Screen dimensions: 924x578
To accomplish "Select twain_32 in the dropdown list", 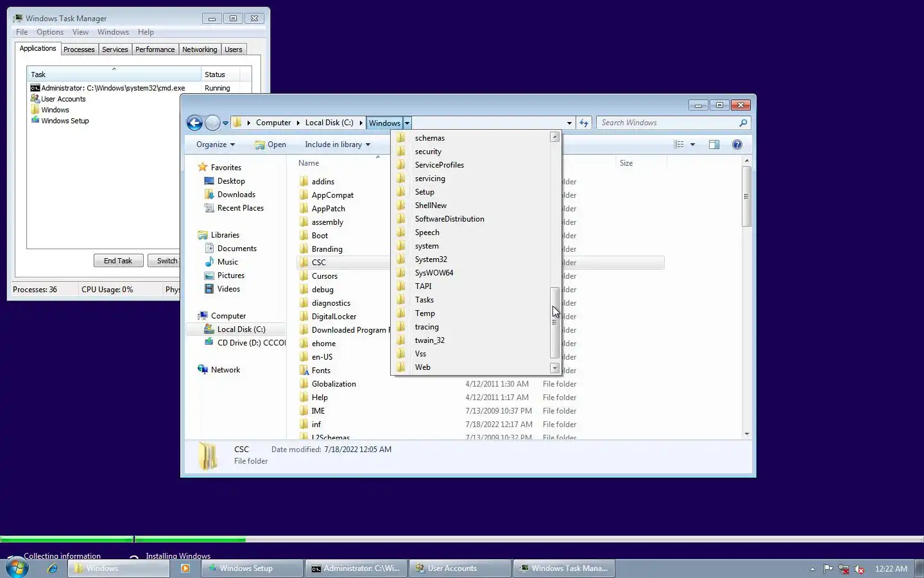I will pyautogui.click(x=429, y=340).
